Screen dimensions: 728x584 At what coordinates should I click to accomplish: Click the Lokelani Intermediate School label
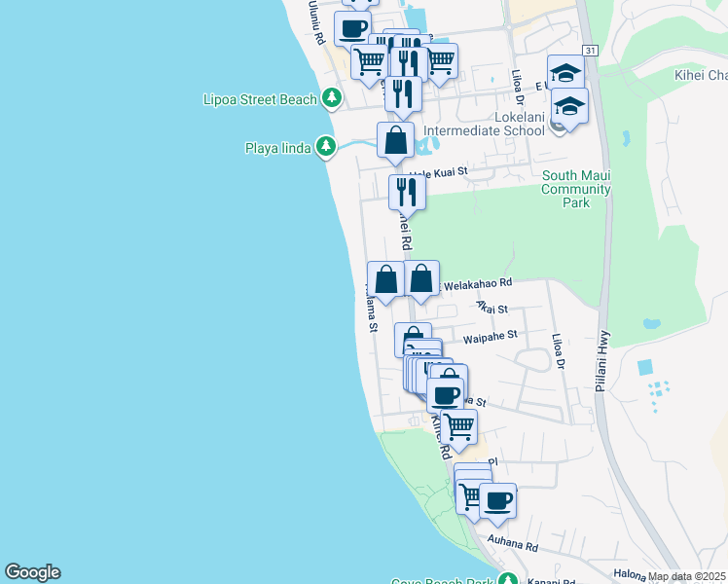click(x=484, y=124)
